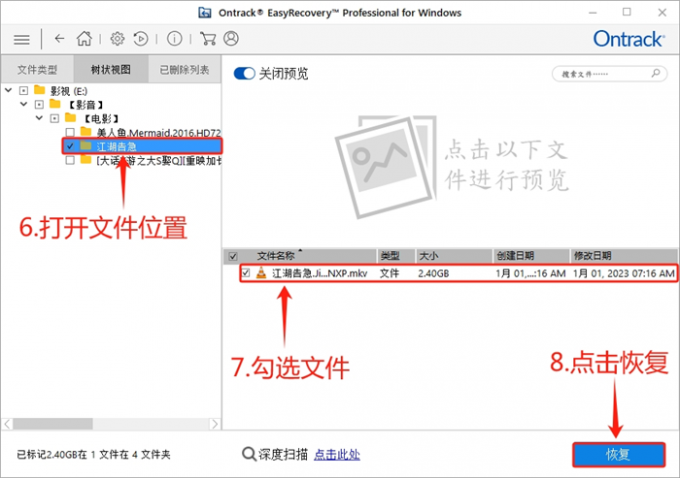Uncheck the 江湖告急 mkv file checkbox
This screenshot has width=680, height=478.
[246, 273]
